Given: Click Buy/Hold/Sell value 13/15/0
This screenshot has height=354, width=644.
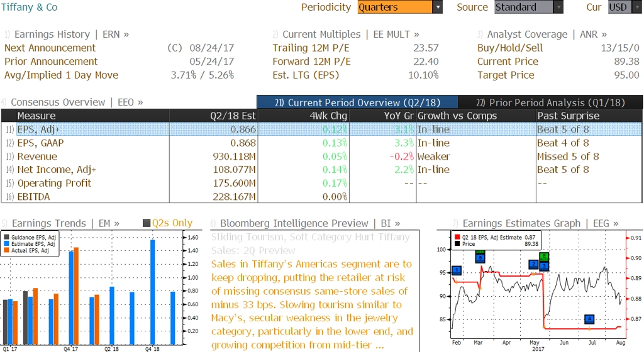Looking at the screenshot, I should [x=620, y=48].
